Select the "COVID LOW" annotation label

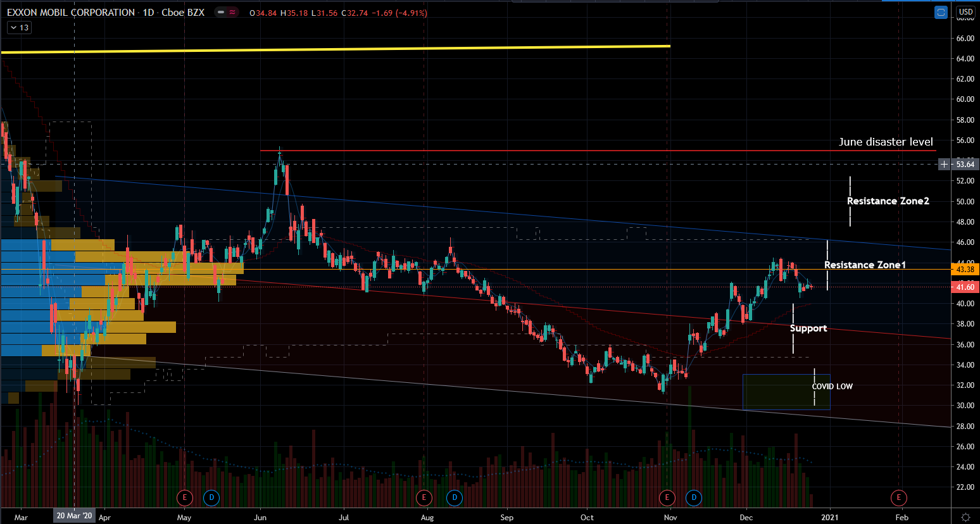point(832,387)
